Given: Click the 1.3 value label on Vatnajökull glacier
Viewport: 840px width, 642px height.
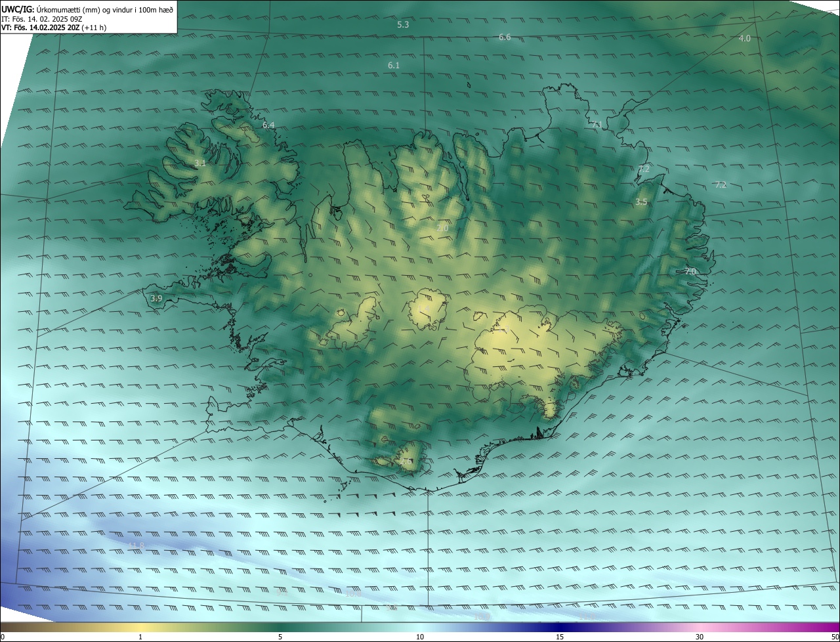Looking at the screenshot, I should (x=503, y=330).
